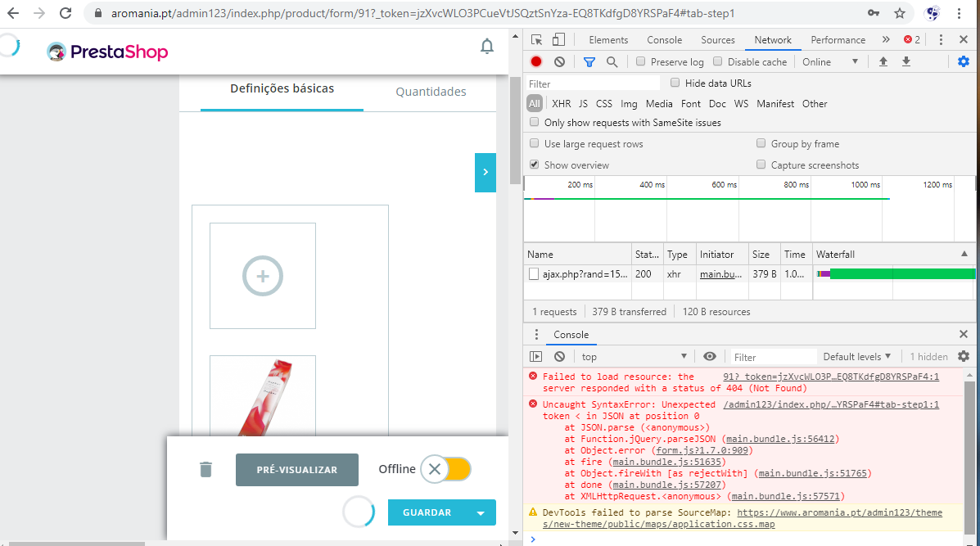This screenshot has width=980, height=546.
Task: Open Quantidades tab
Action: [x=431, y=92]
